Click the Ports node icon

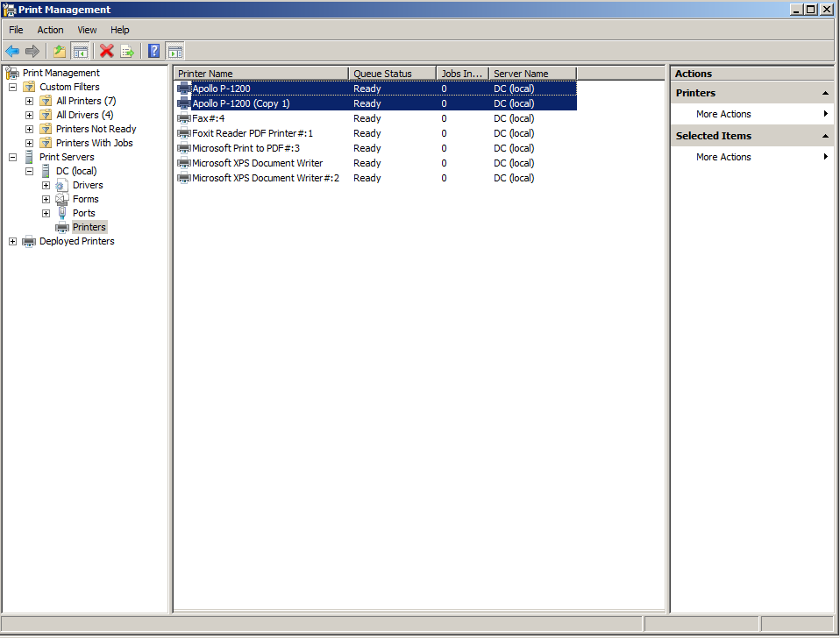tap(62, 213)
